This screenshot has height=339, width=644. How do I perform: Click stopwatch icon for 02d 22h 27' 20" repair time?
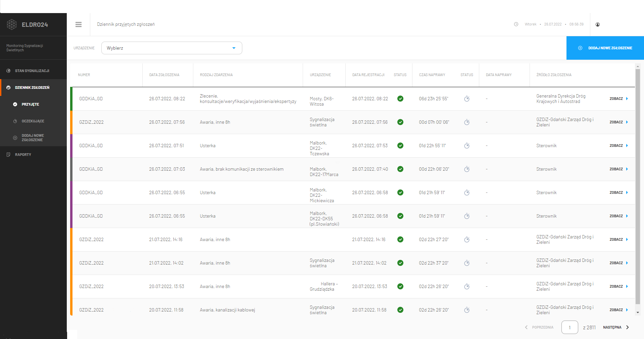tap(466, 239)
